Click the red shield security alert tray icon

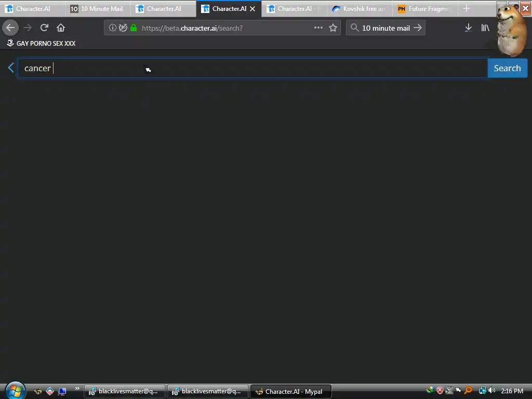click(440, 391)
